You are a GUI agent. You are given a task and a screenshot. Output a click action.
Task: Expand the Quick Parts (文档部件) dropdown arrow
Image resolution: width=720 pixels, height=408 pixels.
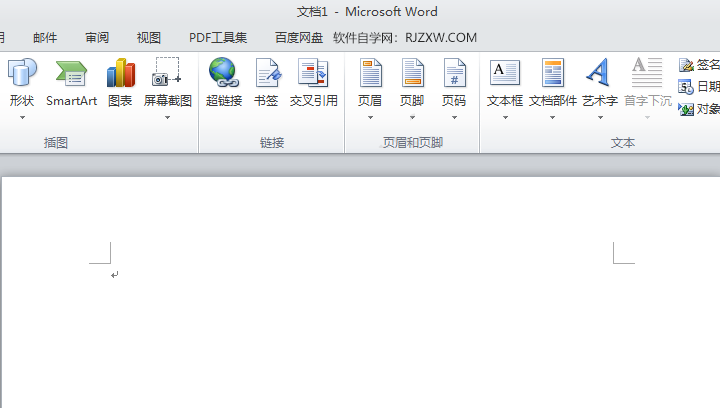pos(552,118)
